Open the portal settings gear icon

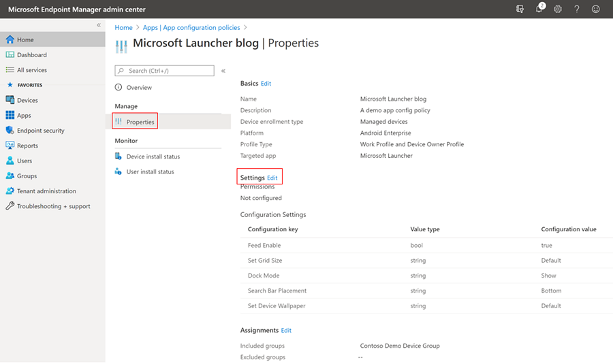558,9
